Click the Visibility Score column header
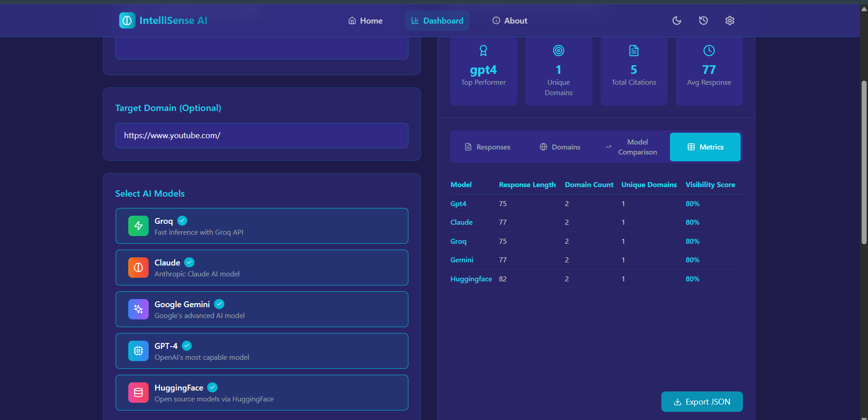868x420 pixels. coord(710,185)
